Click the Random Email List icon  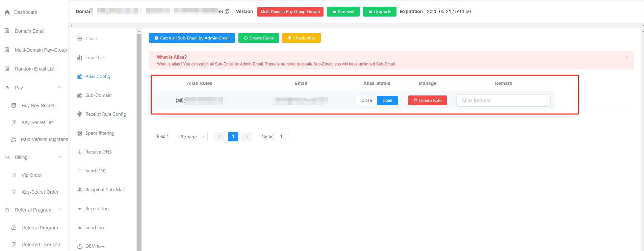7,69
